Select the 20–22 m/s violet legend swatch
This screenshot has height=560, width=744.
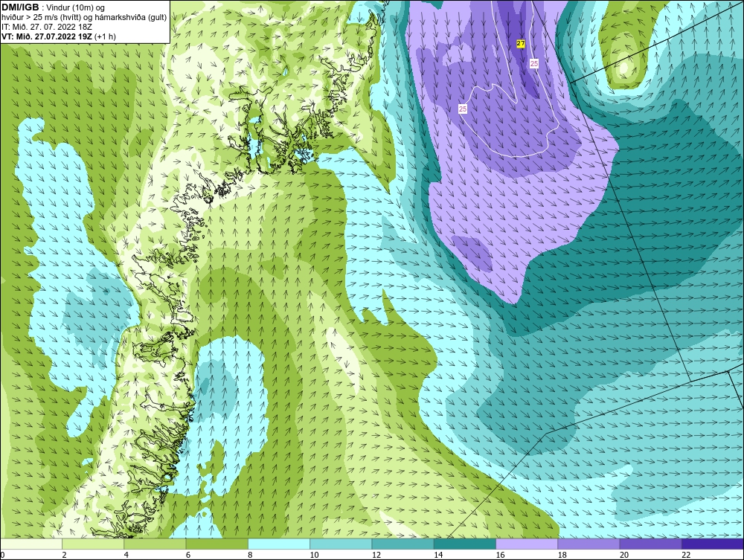click(650, 544)
